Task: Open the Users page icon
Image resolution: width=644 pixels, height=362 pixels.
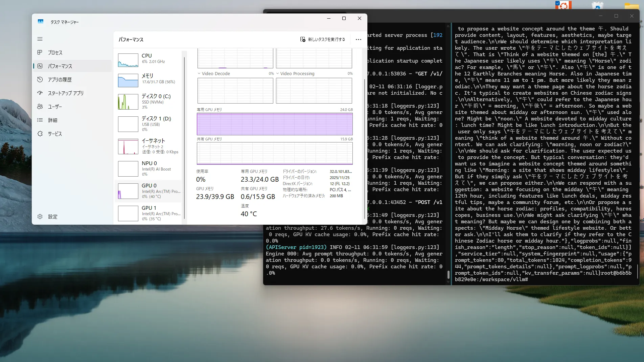Action: pos(40,107)
